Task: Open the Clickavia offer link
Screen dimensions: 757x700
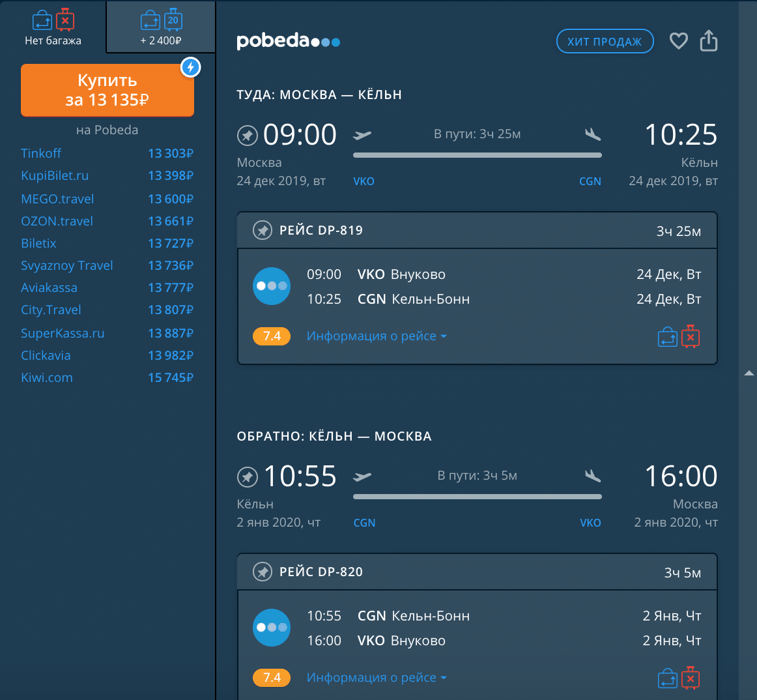Action: 107,355
